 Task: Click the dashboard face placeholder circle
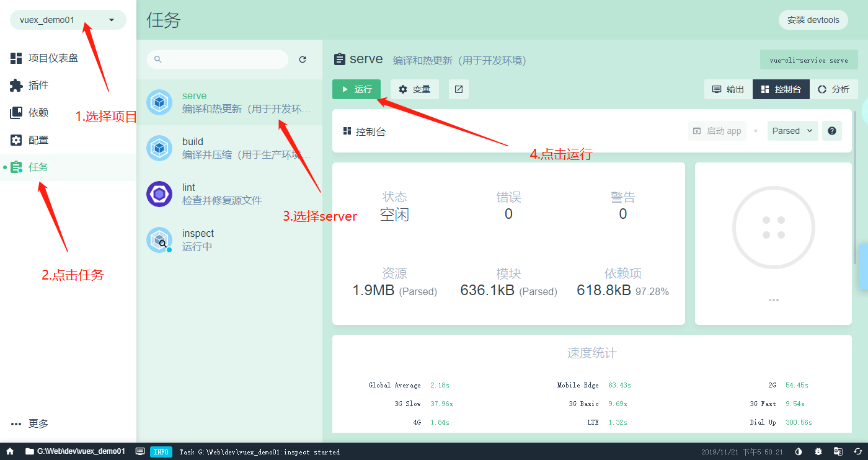(x=774, y=228)
